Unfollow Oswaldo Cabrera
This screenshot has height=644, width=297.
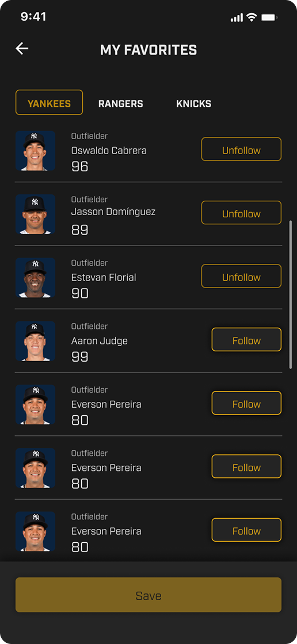pyautogui.click(x=242, y=149)
